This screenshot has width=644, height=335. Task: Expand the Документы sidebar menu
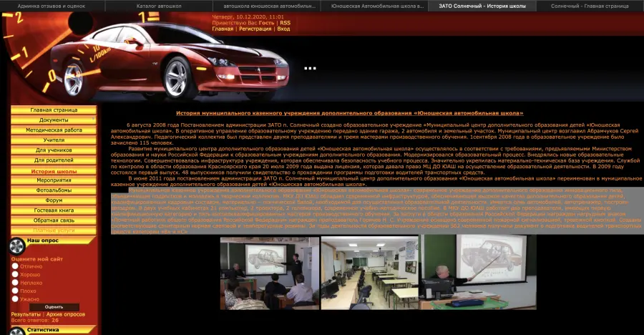click(54, 120)
